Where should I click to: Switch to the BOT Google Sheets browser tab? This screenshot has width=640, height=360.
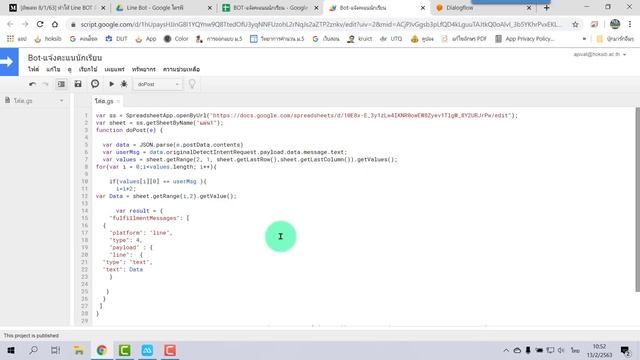coord(270,8)
